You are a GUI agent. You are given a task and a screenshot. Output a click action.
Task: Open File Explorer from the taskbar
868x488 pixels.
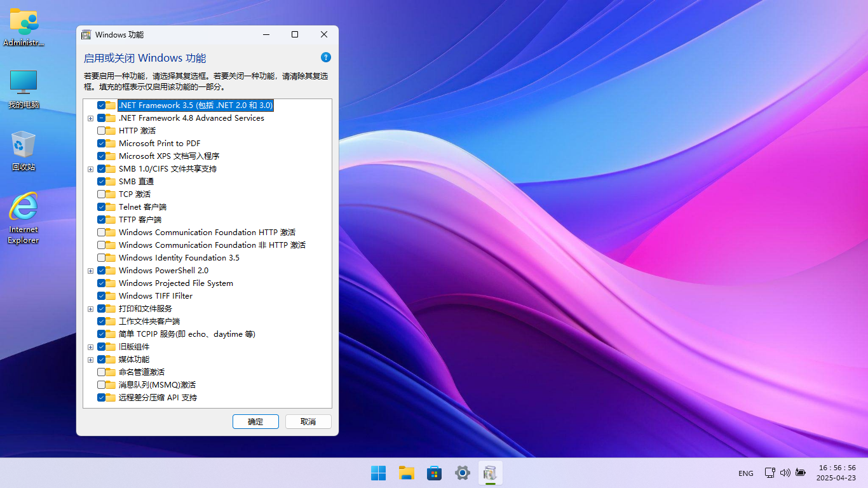click(406, 473)
